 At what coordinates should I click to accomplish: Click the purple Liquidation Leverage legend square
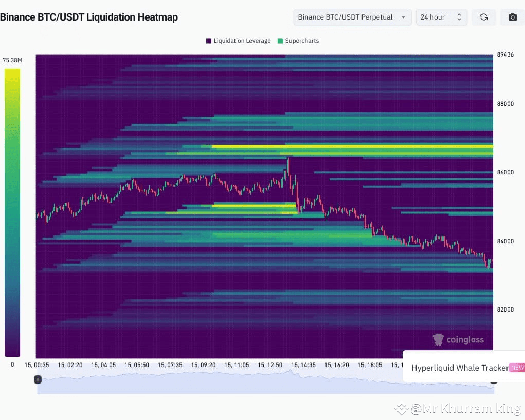tap(208, 40)
